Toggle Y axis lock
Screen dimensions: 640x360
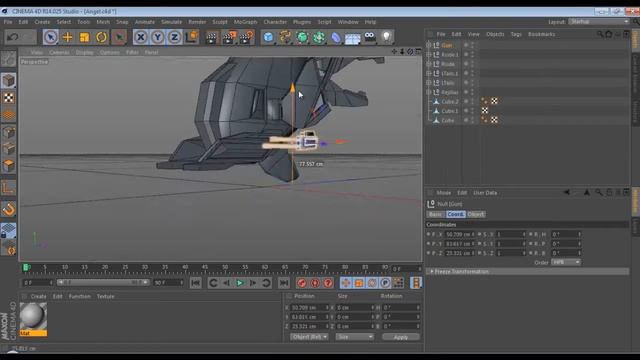click(158, 37)
